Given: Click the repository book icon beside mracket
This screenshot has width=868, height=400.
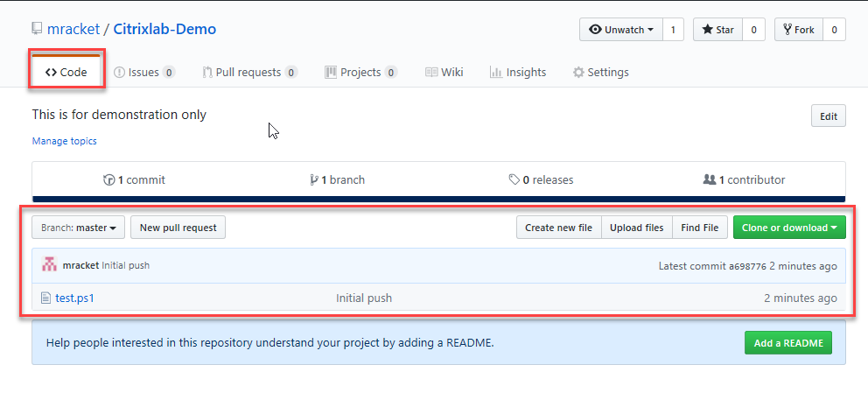Looking at the screenshot, I should (x=37, y=29).
